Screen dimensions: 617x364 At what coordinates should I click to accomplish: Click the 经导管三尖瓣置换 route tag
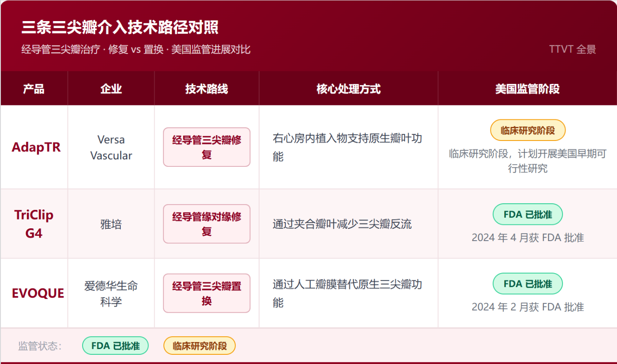[x=207, y=293]
